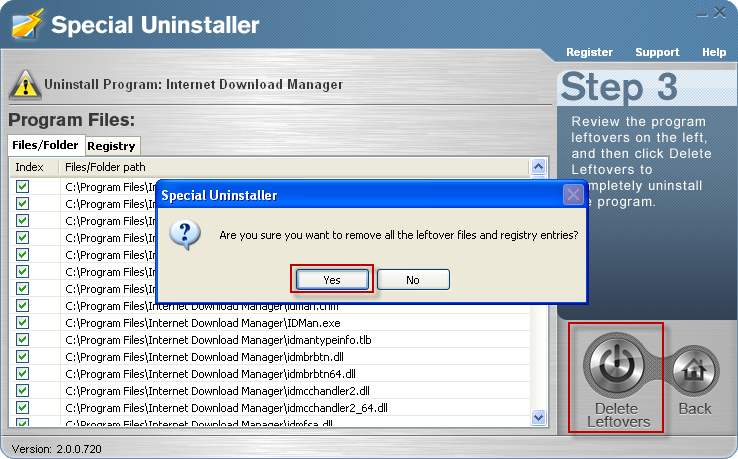The width and height of the screenshot is (738, 459).
Task: Open the Register link
Action: pos(589,52)
